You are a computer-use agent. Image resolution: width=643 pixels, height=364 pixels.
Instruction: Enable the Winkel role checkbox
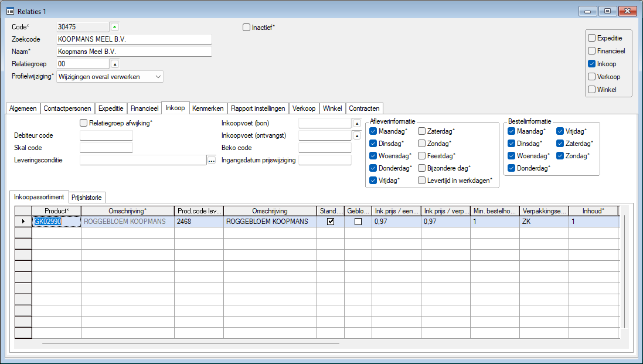pyautogui.click(x=592, y=89)
